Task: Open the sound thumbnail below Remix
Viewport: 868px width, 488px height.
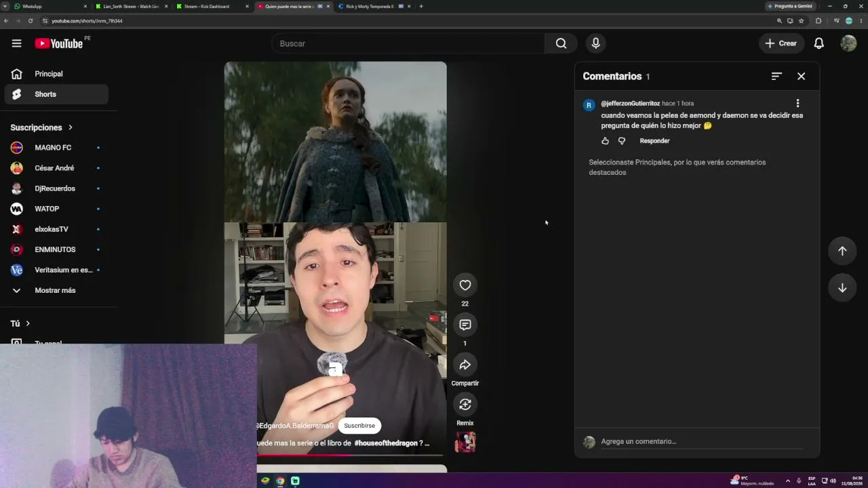Action: [465, 442]
